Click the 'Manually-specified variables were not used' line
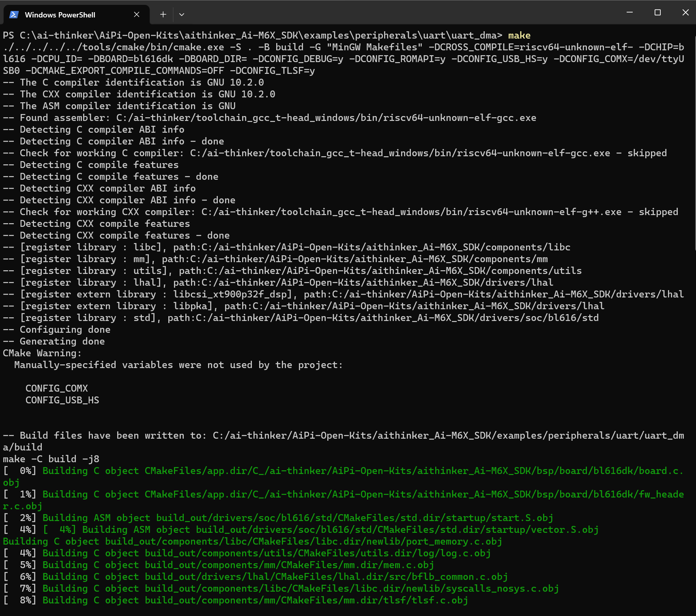 pyautogui.click(x=178, y=365)
